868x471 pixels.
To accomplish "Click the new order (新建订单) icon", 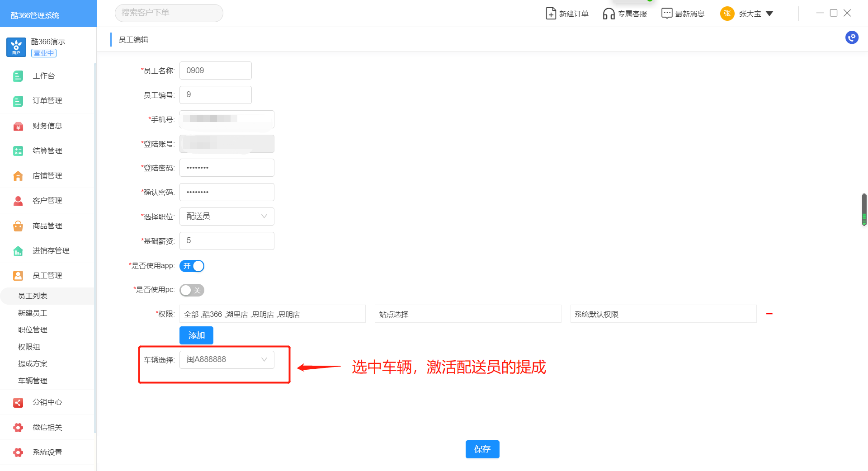I will tap(551, 14).
